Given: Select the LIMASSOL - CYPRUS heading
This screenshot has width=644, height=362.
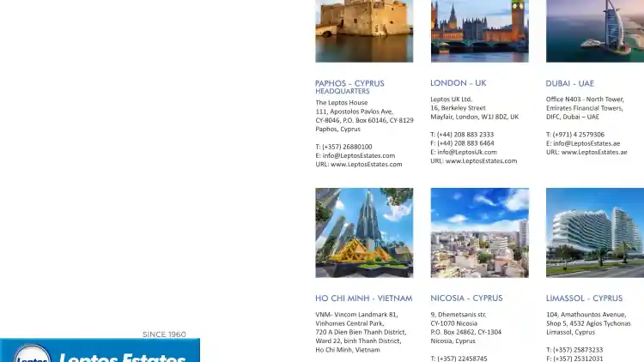Looking at the screenshot, I should pos(584,299).
